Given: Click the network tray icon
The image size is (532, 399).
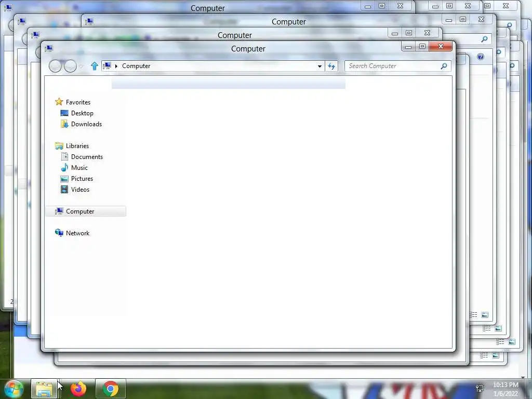Looking at the screenshot, I should point(480,389).
